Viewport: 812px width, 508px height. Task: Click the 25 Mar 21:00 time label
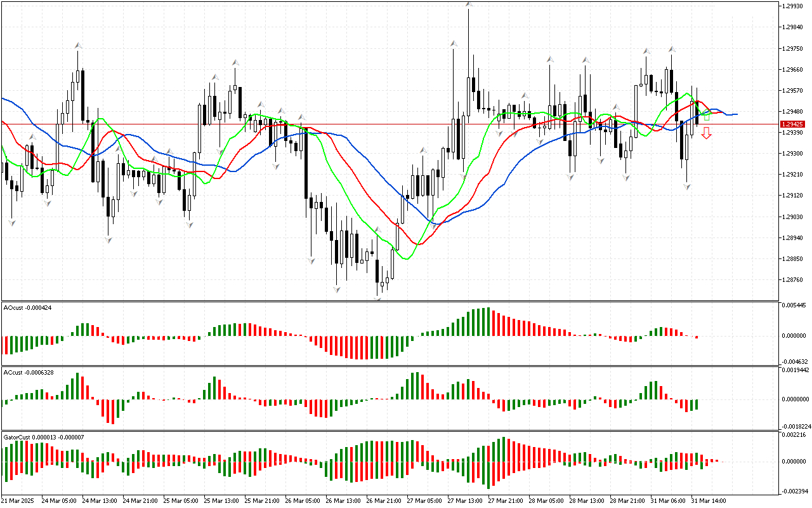tap(262, 500)
